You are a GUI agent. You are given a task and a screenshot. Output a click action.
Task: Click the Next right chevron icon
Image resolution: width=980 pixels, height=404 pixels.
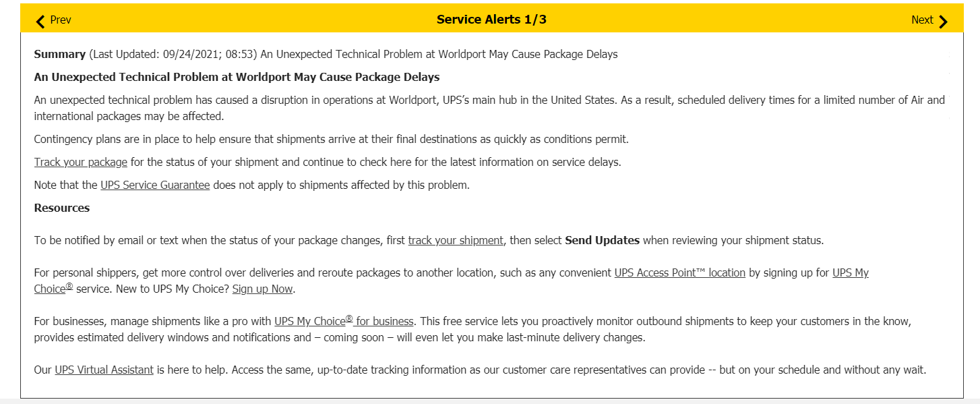tap(943, 21)
